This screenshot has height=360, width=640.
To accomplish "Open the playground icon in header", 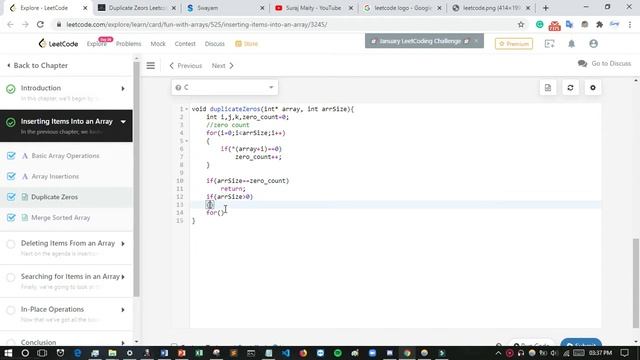I will pos(550,44).
